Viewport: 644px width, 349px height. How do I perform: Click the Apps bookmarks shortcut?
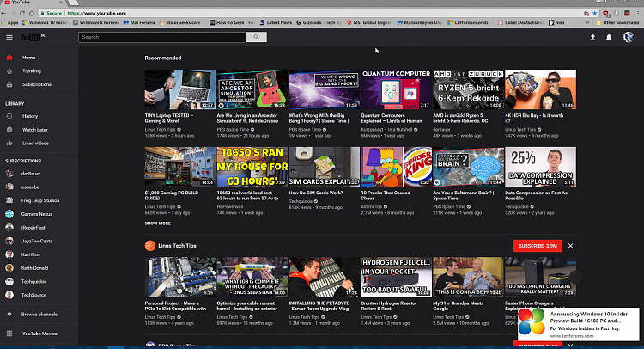[x=9, y=22]
